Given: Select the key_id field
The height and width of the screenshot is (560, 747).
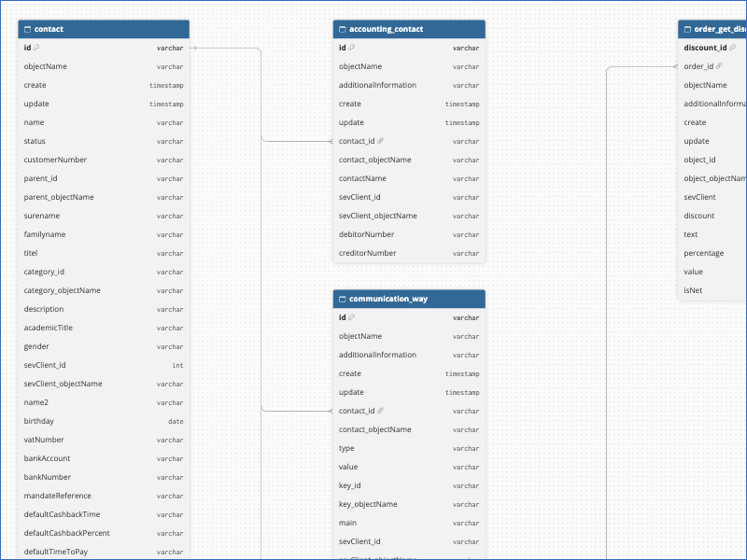Looking at the screenshot, I should 409,485.
